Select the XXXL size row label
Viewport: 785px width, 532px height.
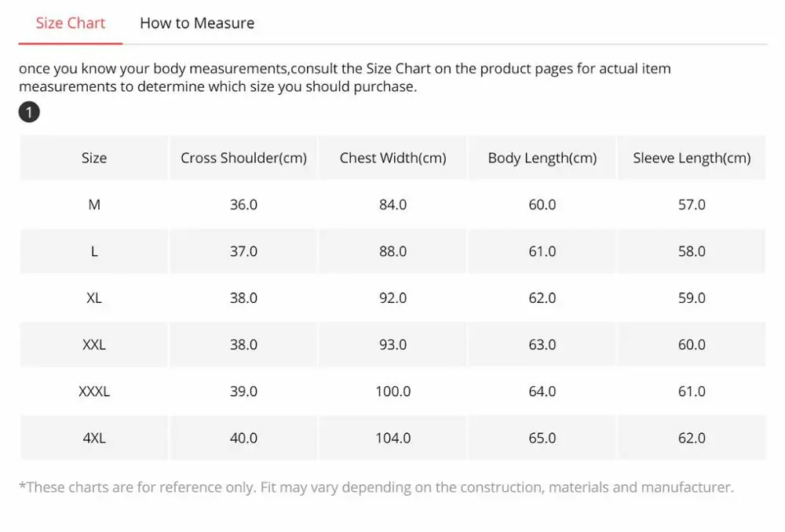point(94,392)
